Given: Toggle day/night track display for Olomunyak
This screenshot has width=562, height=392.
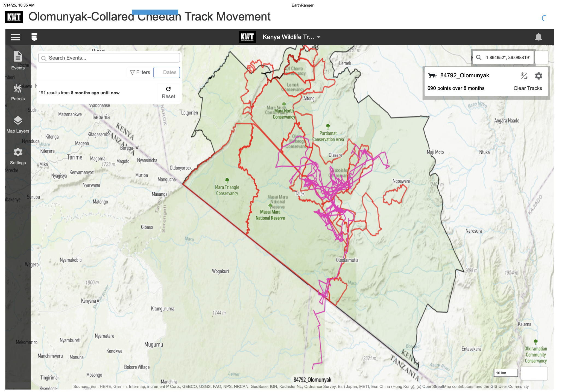Looking at the screenshot, I should pyautogui.click(x=524, y=76).
